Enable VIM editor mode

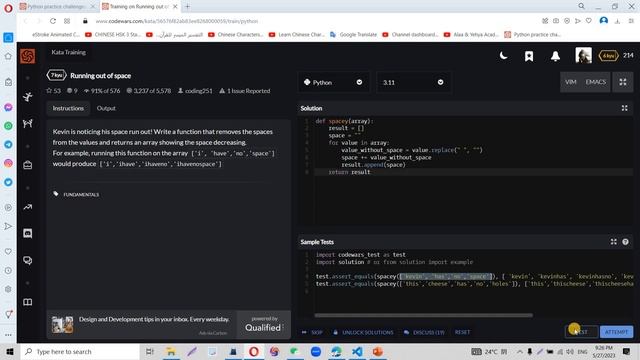[571, 82]
